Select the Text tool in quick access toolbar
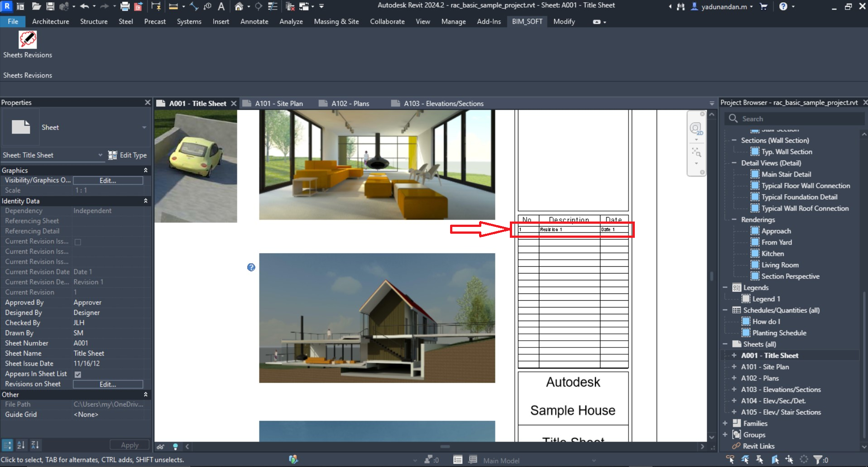The width and height of the screenshot is (868, 467). pyautogui.click(x=221, y=6)
